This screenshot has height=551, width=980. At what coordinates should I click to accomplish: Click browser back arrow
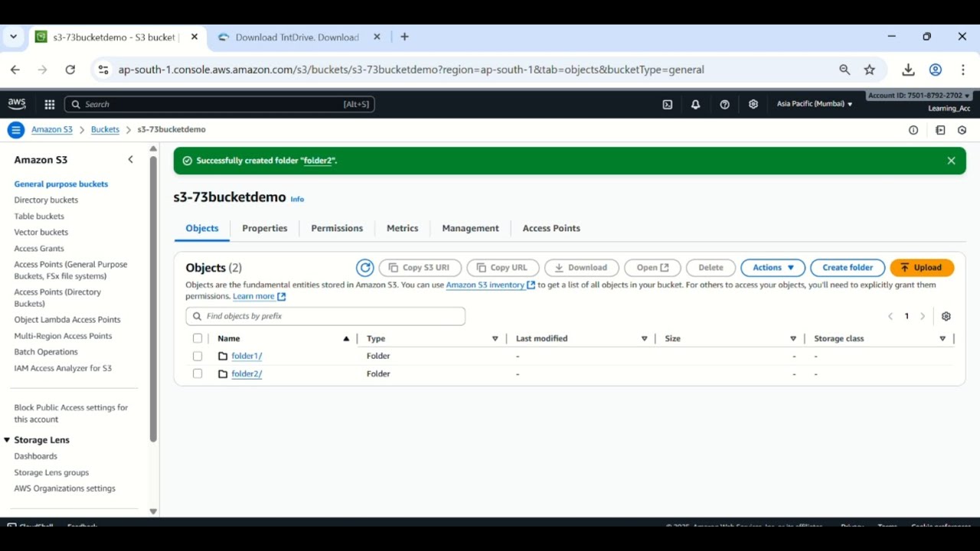15,70
